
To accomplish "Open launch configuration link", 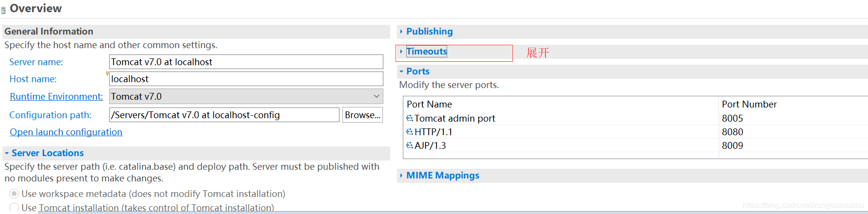I will [66, 132].
